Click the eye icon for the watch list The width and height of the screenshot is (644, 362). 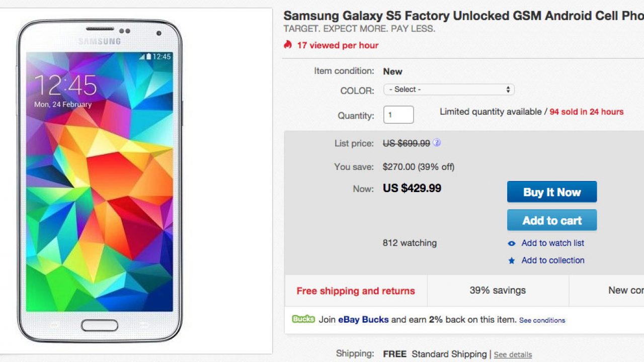click(512, 243)
